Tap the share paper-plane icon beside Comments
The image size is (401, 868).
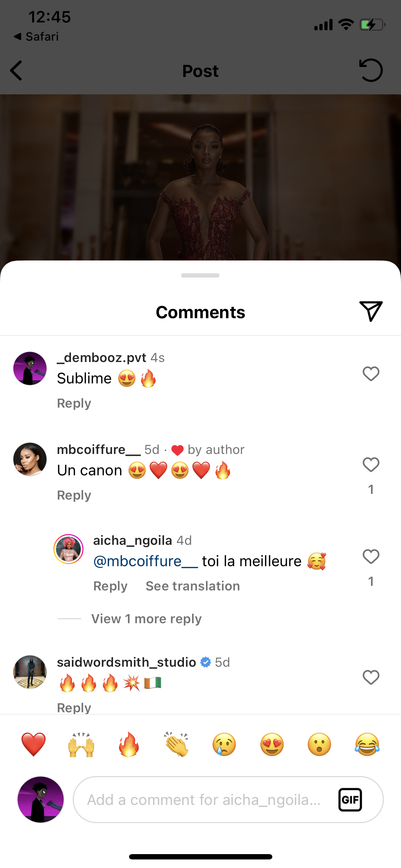tap(371, 311)
